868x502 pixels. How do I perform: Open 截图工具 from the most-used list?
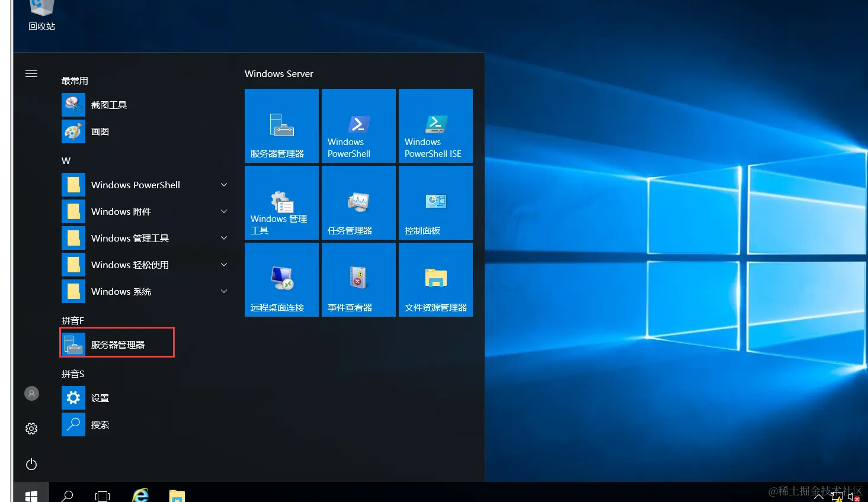point(145,105)
